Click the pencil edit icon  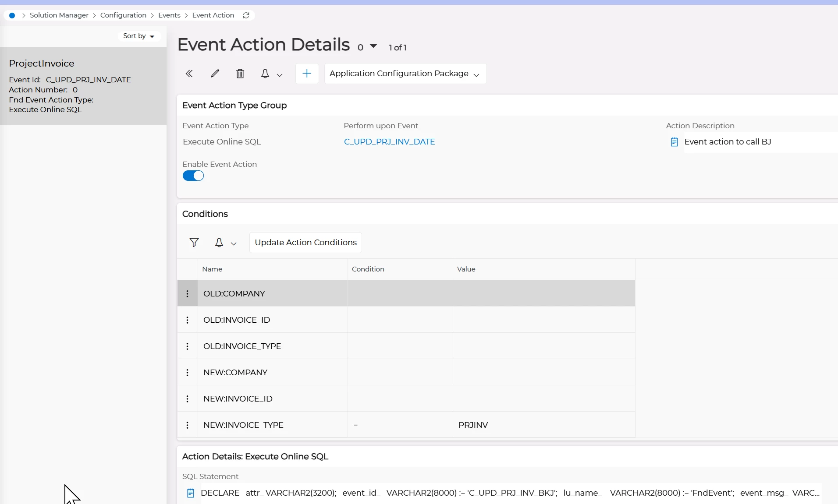(215, 74)
